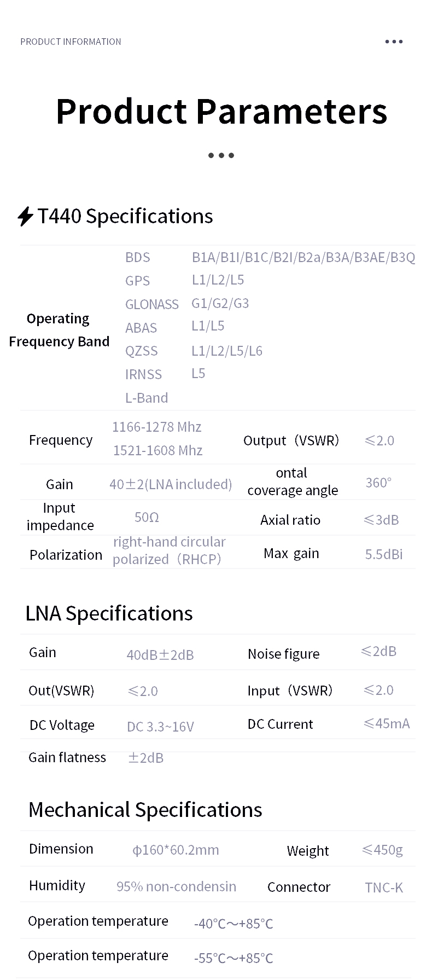Select the T440 Specifications heading
This screenshot has height=980, width=432.
click(125, 216)
